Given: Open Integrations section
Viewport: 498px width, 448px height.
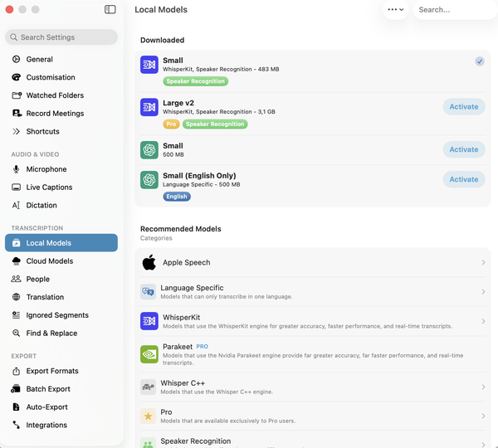Looking at the screenshot, I should (61, 425).
